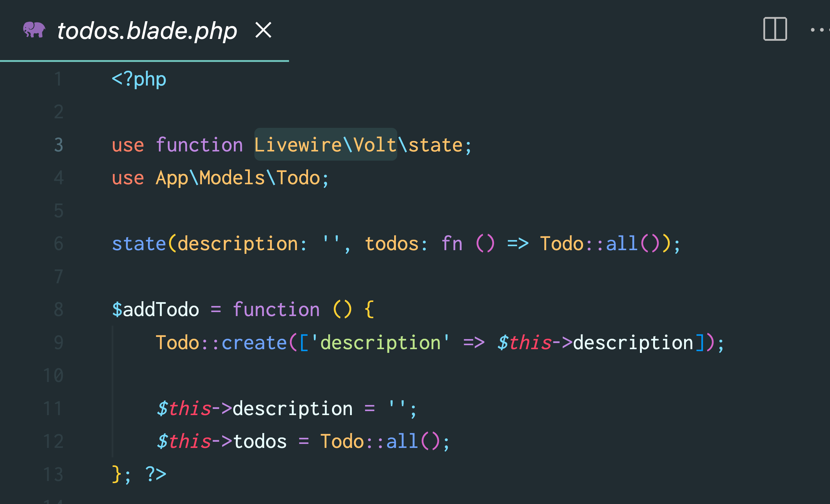Viewport: 830px width, 504px height.
Task: Close the todos.blade.php tab
Action: tap(263, 30)
